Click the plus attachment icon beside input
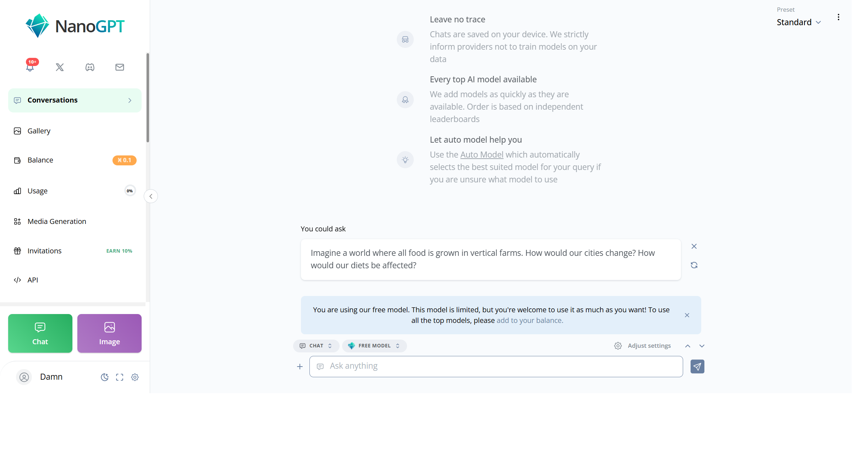Screen dimensions: 868x456 (300, 367)
